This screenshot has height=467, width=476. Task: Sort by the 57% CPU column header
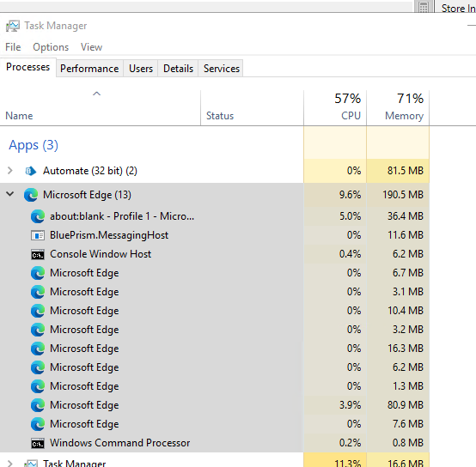click(x=335, y=107)
